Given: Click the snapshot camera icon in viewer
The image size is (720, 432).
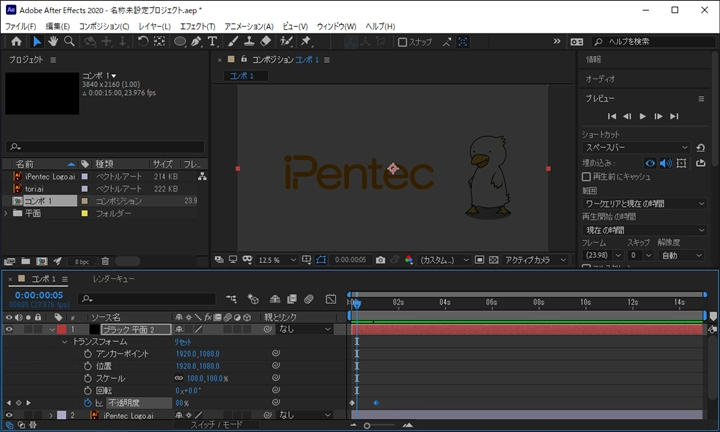Looking at the screenshot, I should pyautogui.click(x=380, y=260).
